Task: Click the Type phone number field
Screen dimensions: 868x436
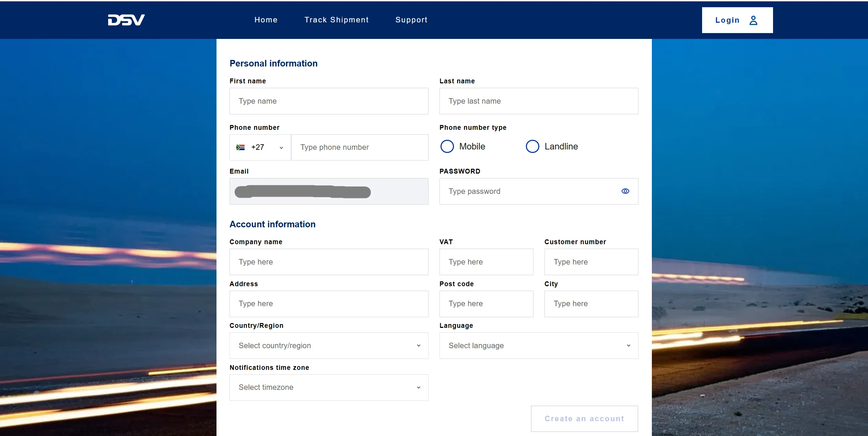Action: 359,147
